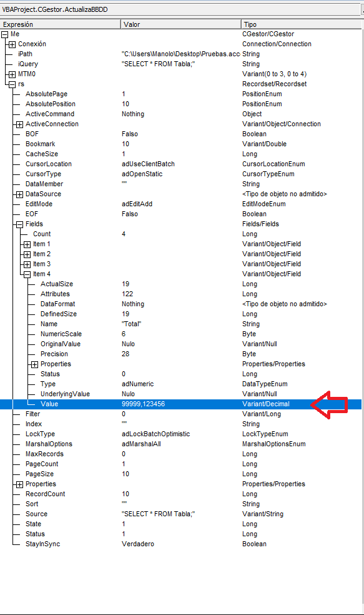Collapse the rs recordset node

tap(12, 84)
